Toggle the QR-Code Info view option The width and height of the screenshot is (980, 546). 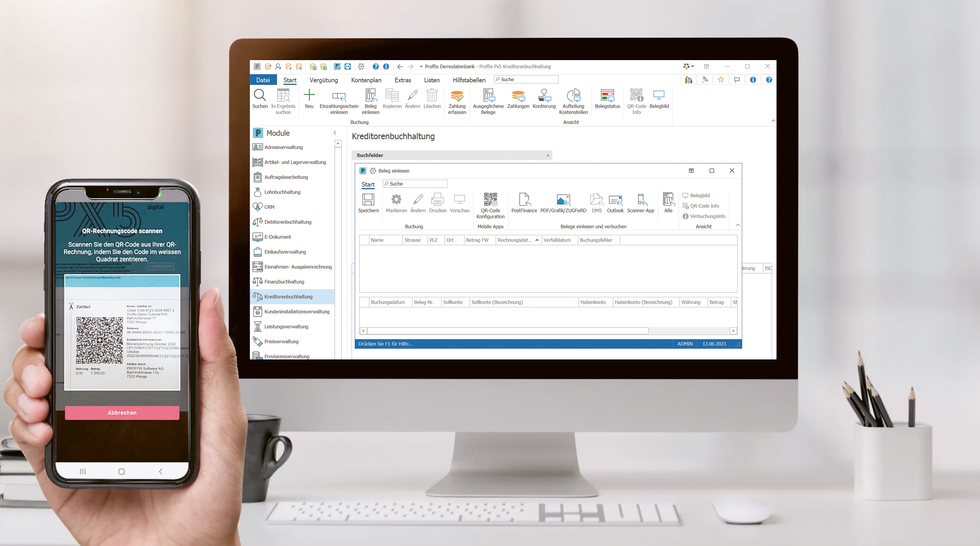point(704,206)
